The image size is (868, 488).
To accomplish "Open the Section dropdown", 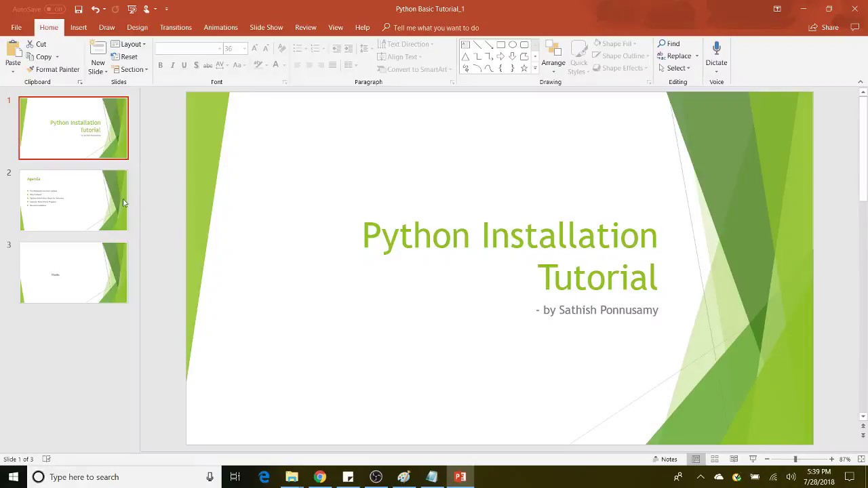I will (x=130, y=70).
